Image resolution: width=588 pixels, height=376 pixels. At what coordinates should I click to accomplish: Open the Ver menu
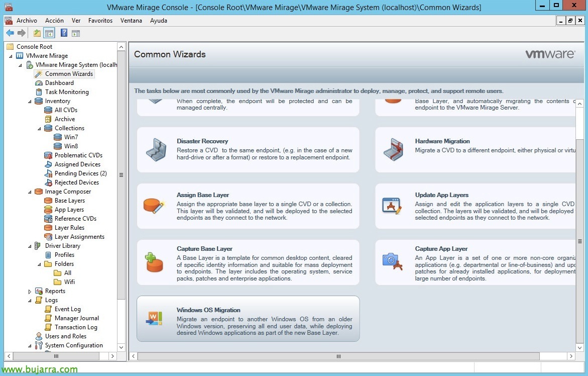point(76,21)
